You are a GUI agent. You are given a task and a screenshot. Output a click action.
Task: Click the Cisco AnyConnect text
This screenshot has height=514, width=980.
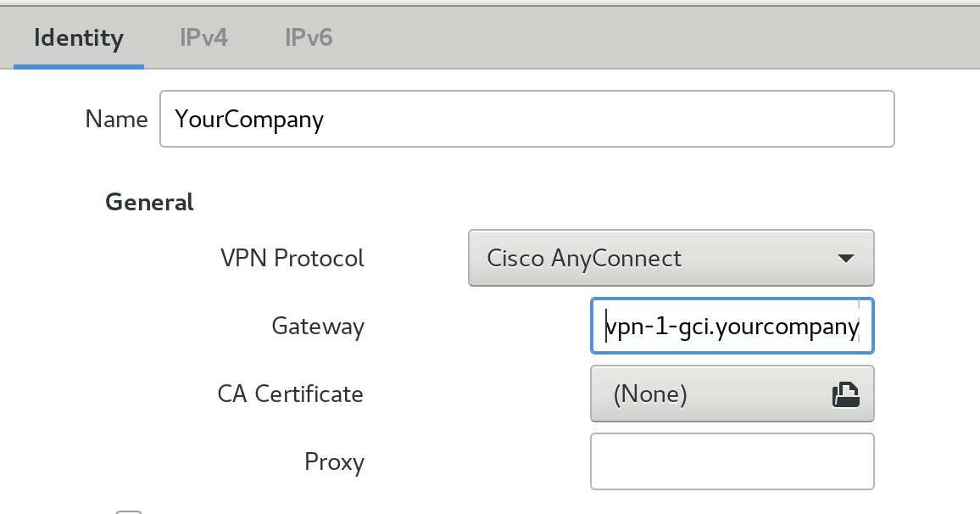(584, 258)
